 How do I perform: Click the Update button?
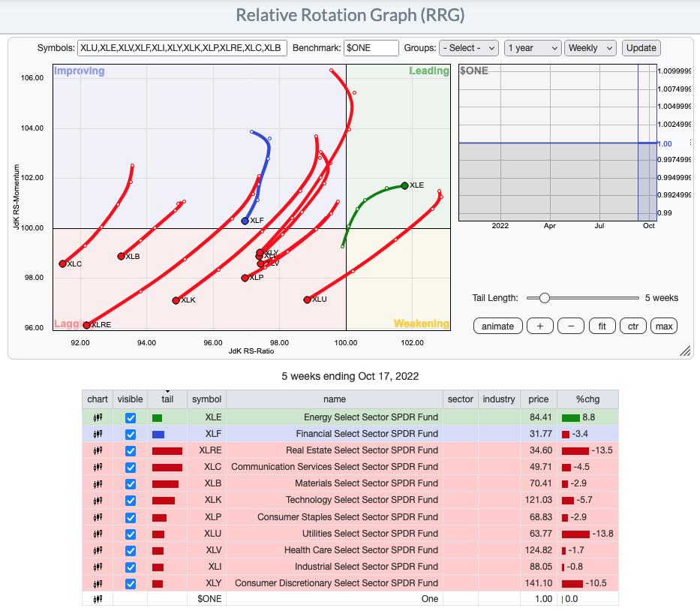(641, 48)
